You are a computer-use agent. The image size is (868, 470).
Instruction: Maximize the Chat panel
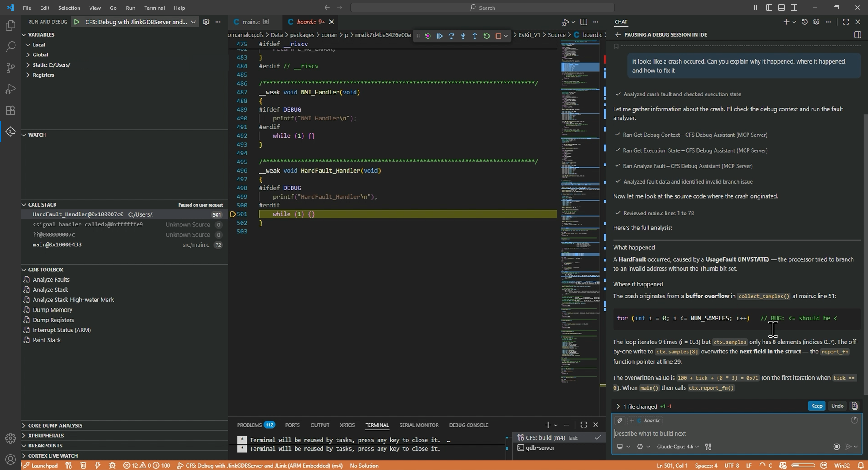click(x=846, y=22)
